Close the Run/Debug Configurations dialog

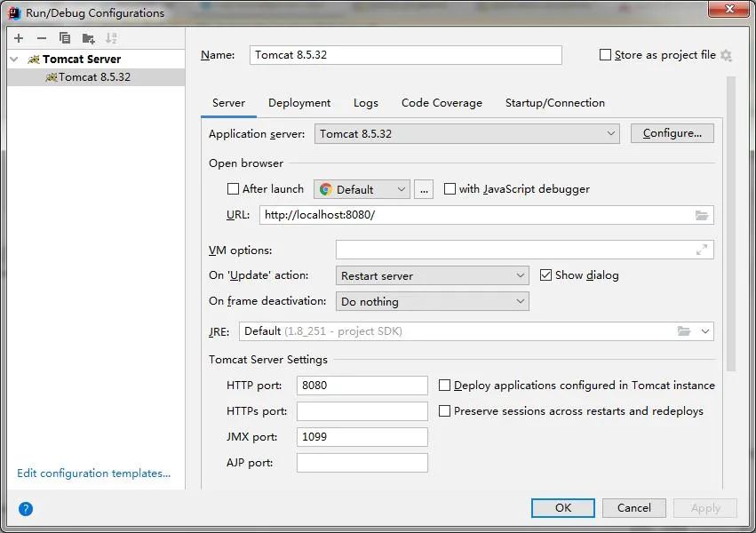click(729, 9)
